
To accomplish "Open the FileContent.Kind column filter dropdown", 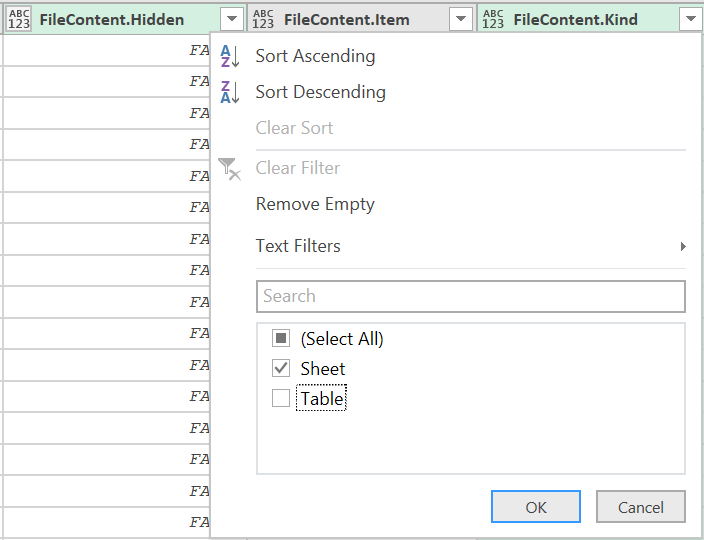I will (x=691, y=19).
